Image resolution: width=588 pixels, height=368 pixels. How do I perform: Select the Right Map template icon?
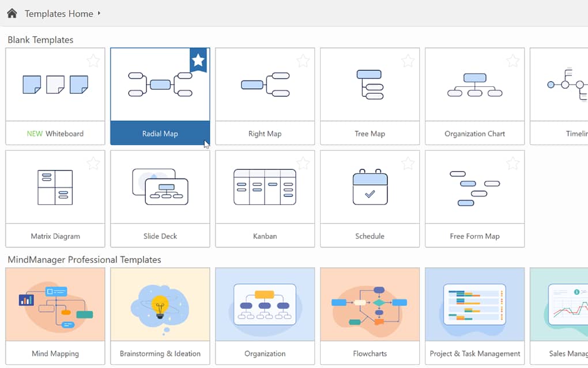265,85
